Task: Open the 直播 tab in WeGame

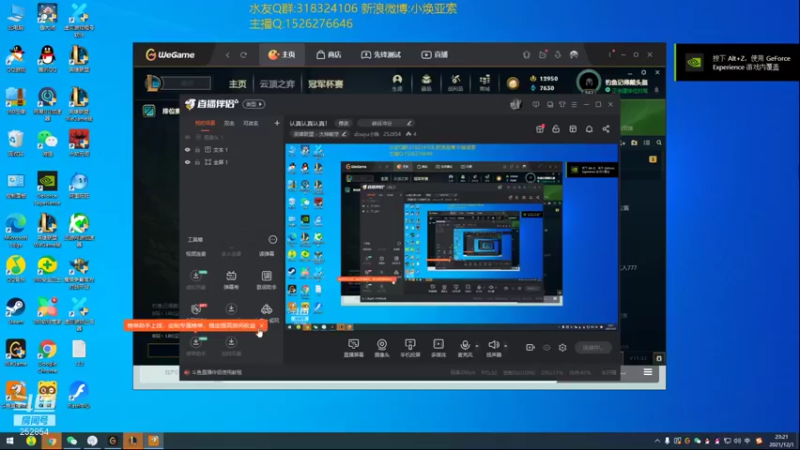Action: 435,55
